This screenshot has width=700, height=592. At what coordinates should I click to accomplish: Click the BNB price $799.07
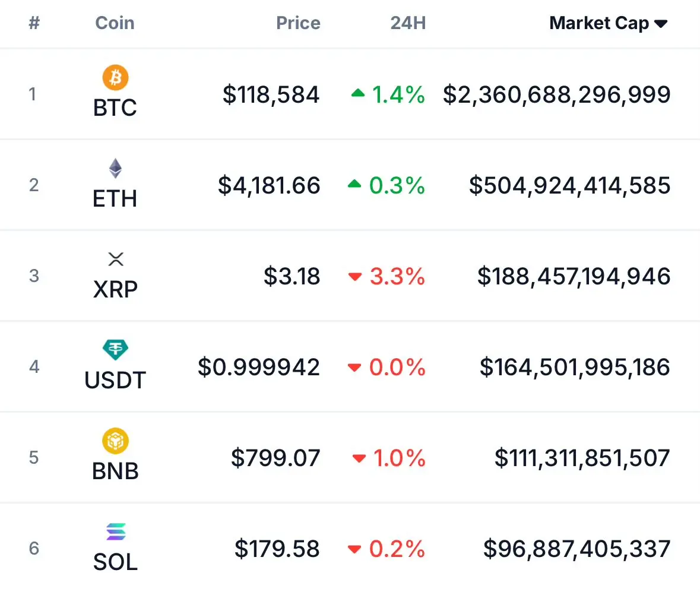(275, 458)
